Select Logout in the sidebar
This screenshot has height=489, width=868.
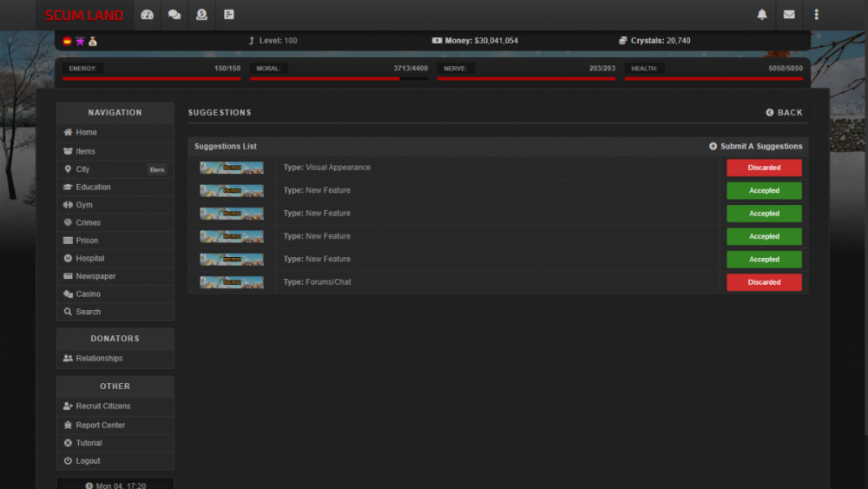click(x=88, y=461)
